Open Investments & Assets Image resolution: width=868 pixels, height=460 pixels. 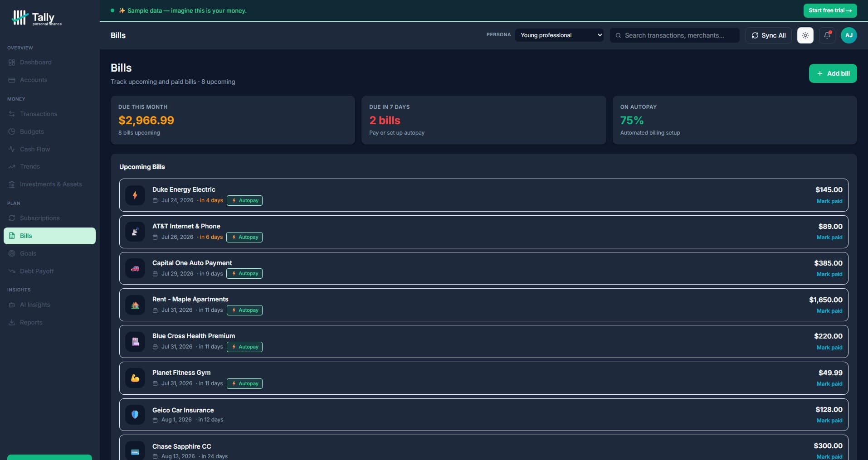(49, 184)
